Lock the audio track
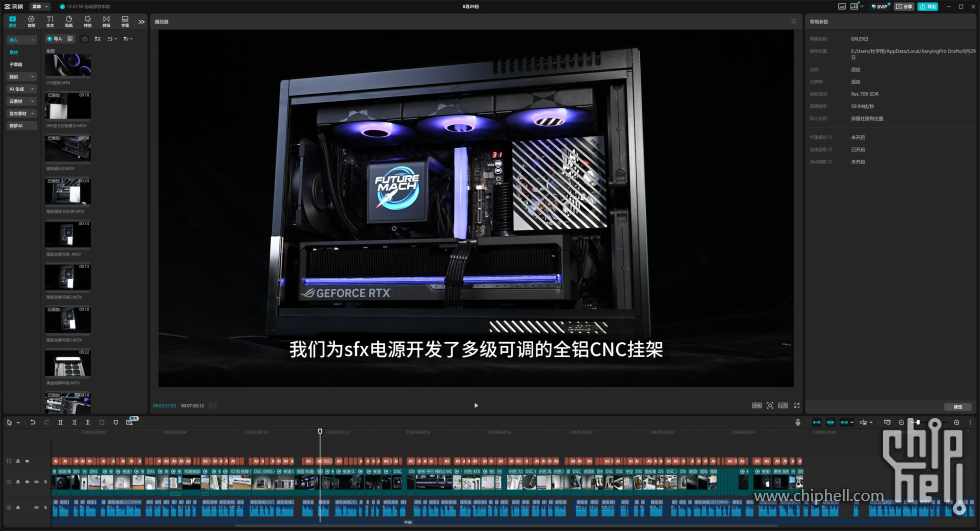 (x=18, y=507)
